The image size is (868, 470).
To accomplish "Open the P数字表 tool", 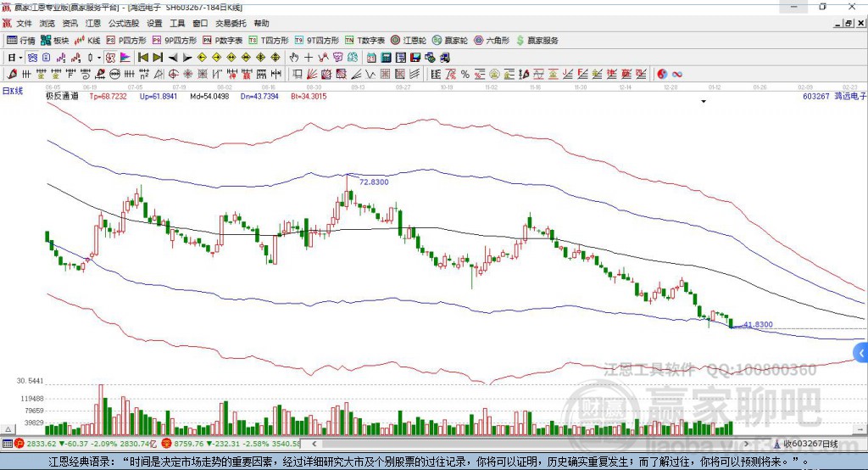I will pyautogui.click(x=223, y=41).
